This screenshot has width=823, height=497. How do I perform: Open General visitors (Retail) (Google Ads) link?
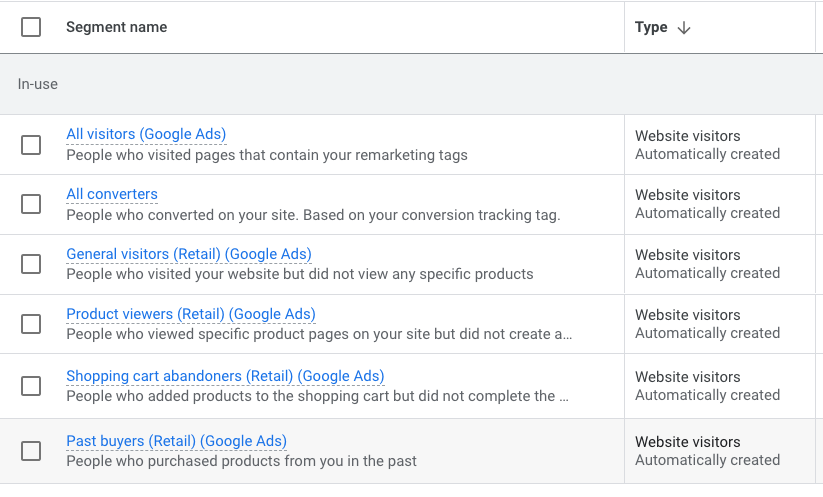pyautogui.click(x=189, y=254)
